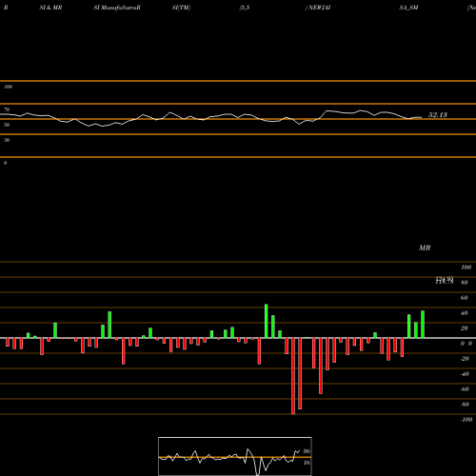The width and height of the screenshot is (476, 476).
Task: Select the 'SI & MR' header text
Action: point(50,8)
